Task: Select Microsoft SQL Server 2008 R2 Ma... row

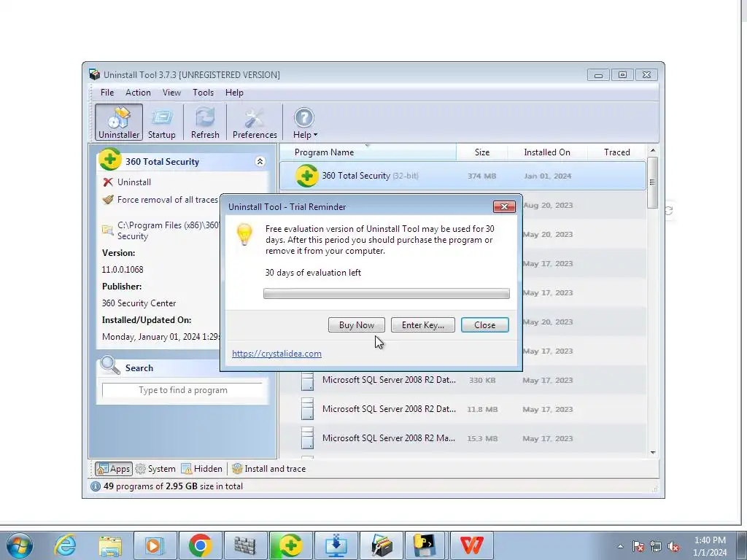Action: (462, 438)
